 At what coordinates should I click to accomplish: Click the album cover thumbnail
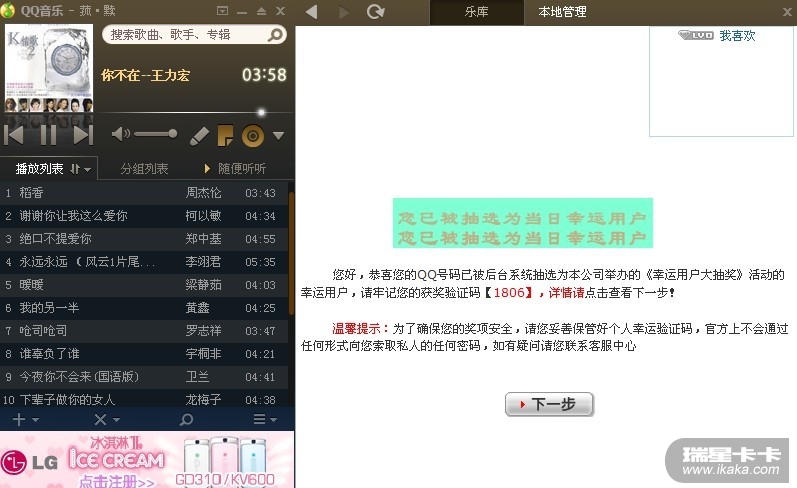tap(49, 68)
